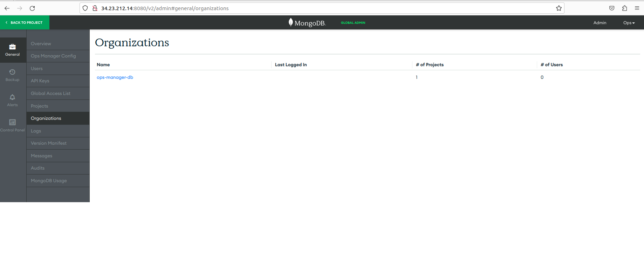Click the Global Admin label
644x274 pixels.
[353, 23]
